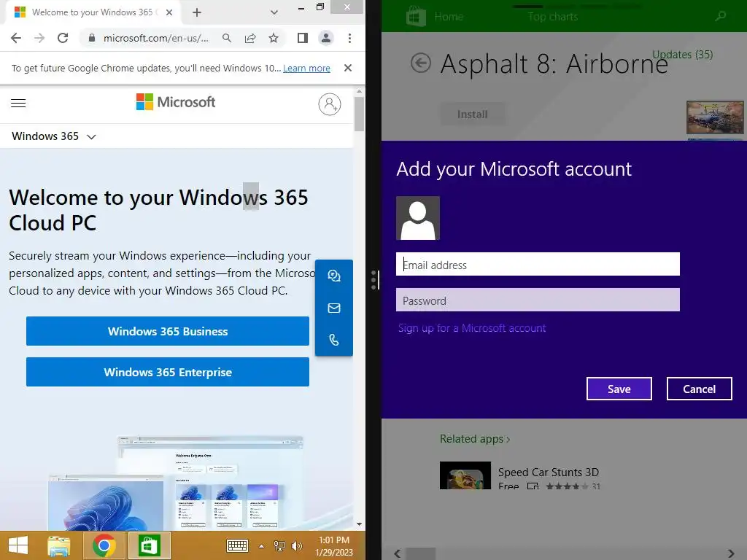Click the Microsoft logo
747x560 pixels.
click(176, 102)
